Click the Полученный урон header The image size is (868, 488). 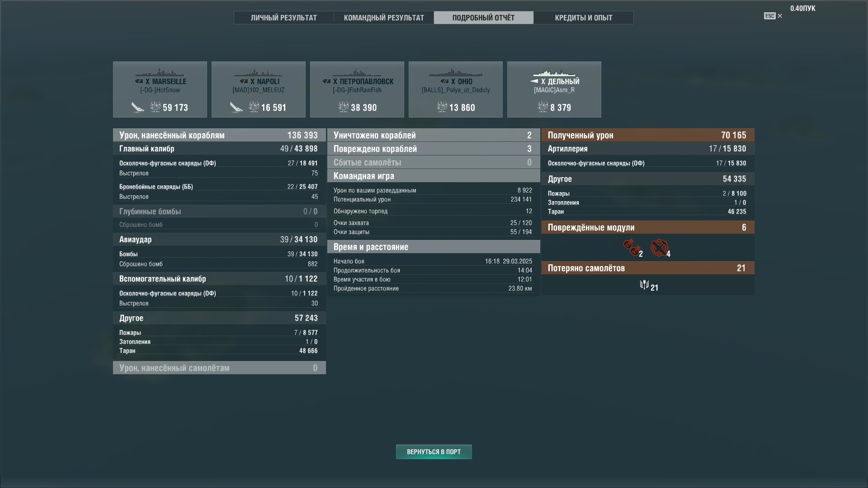[648, 135]
